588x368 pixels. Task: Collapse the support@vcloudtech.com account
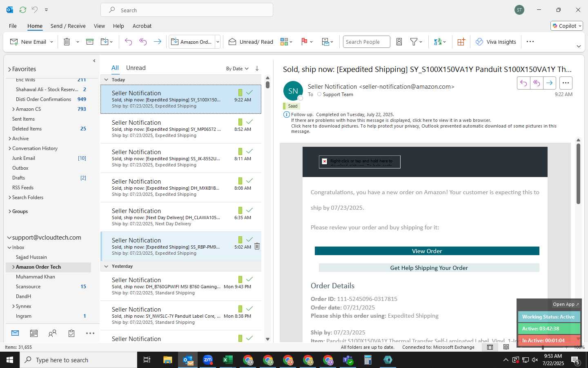pyautogui.click(x=9, y=238)
